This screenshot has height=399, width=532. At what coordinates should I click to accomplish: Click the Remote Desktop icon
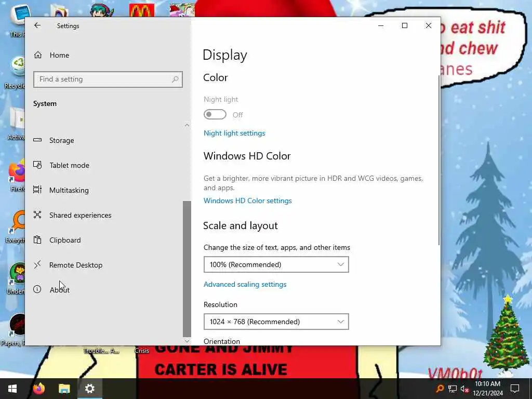coord(37,264)
